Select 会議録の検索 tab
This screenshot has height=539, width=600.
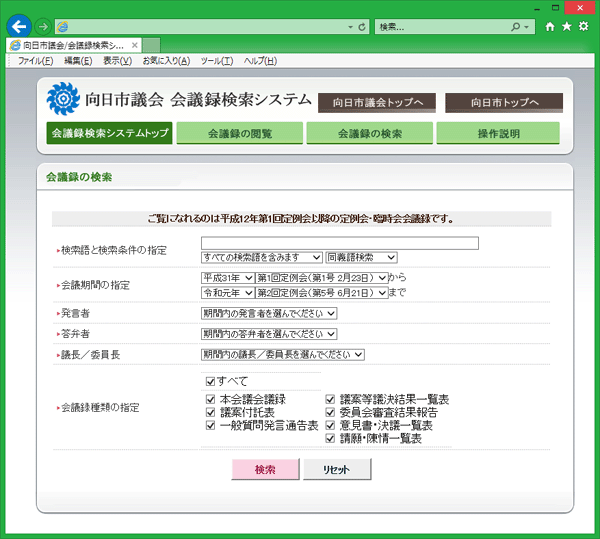[370, 133]
